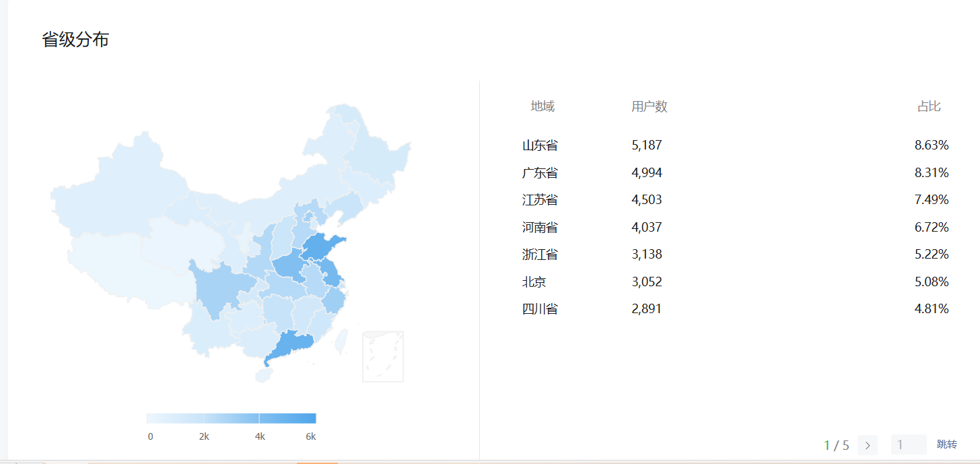
Task: Click the South China Sea inset box
Action: point(383,356)
